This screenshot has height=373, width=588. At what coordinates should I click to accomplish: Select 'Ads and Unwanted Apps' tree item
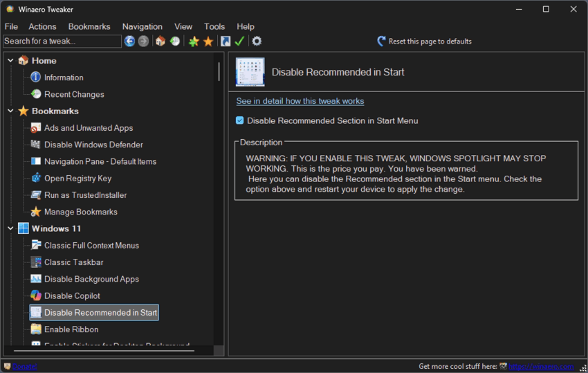point(89,128)
